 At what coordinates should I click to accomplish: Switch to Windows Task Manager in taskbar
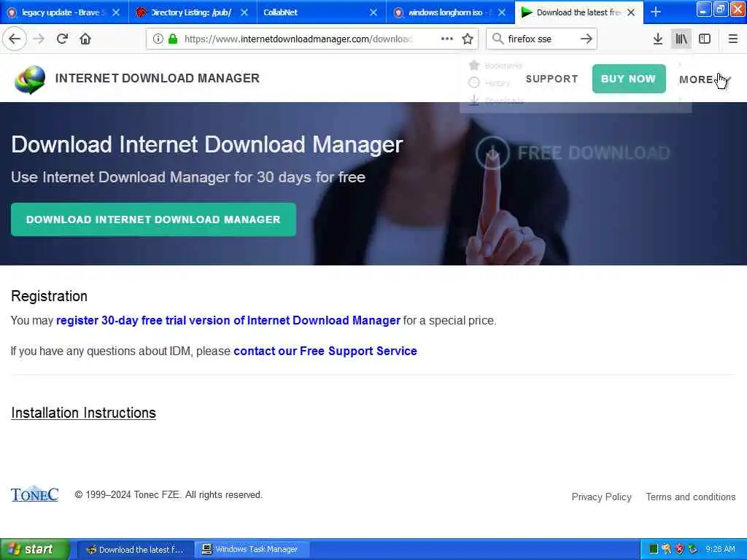pyautogui.click(x=252, y=550)
